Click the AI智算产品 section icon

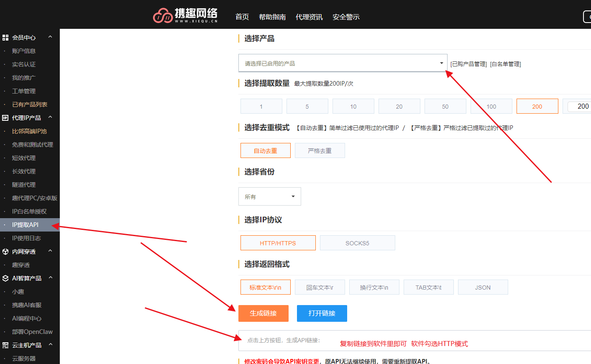pyautogui.click(x=6, y=278)
